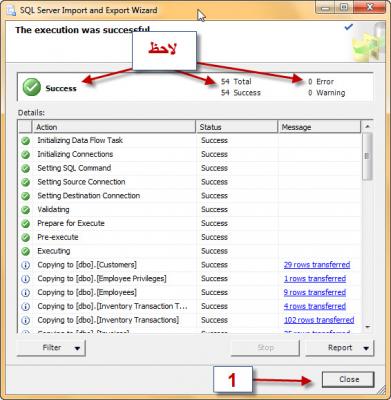Click the wizard icon in the title bar
Screen dimensions: 391x400
pos(11,10)
